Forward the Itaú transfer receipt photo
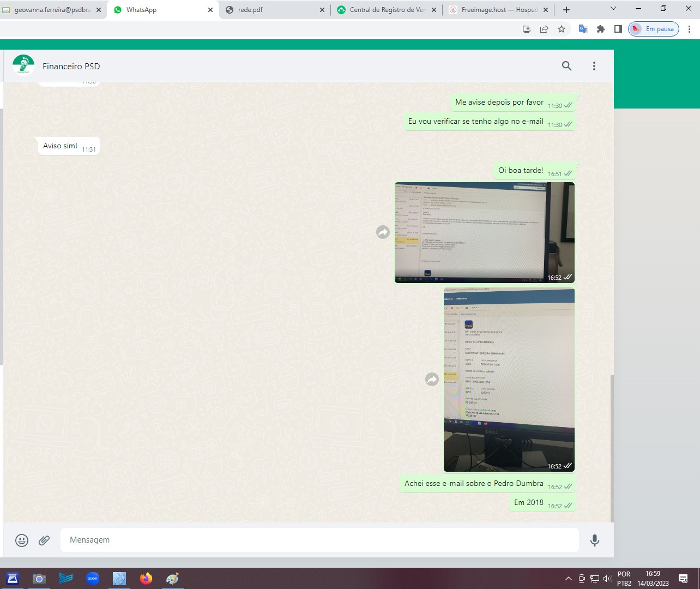The image size is (700, 589). (432, 380)
